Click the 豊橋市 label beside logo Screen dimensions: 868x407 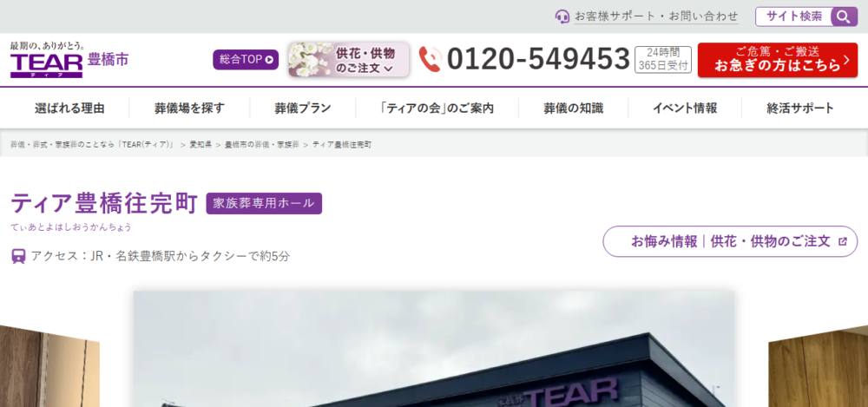coord(108,59)
